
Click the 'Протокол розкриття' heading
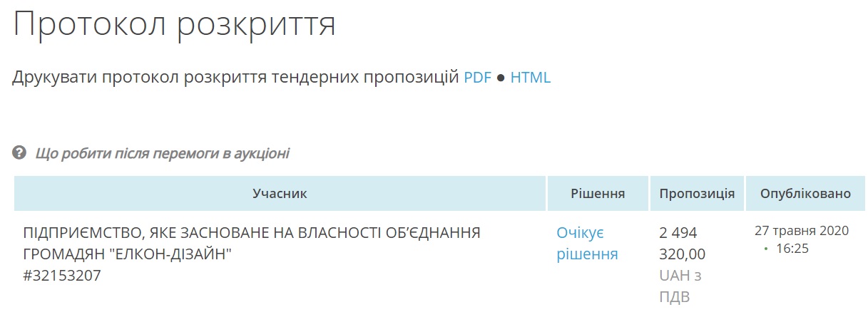click(x=175, y=26)
